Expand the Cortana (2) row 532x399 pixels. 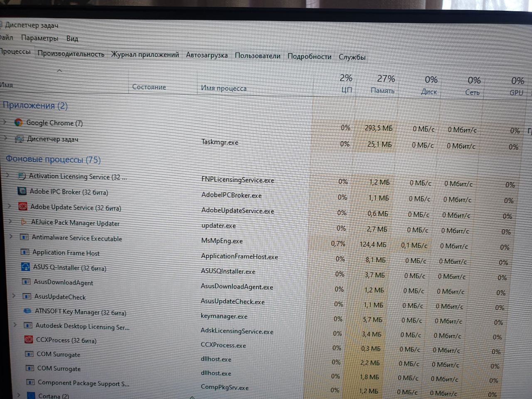click(x=18, y=395)
